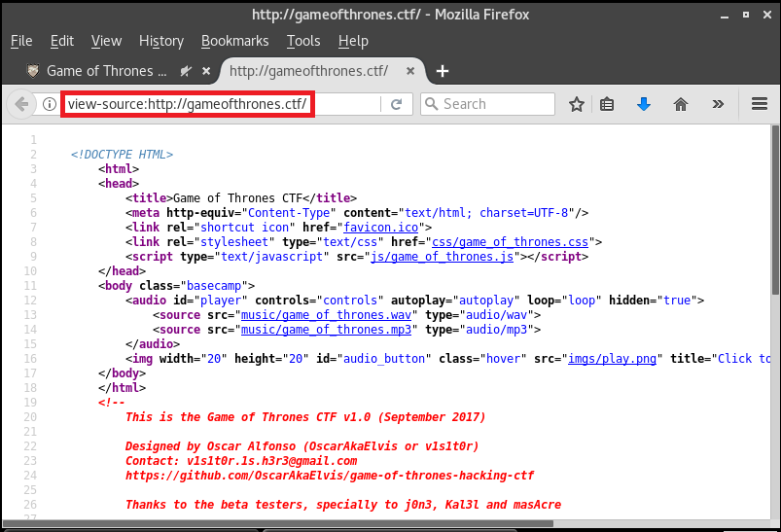The width and height of the screenshot is (781, 532).
Task: Bookmark this page with the star icon
Action: coord(577,104)
